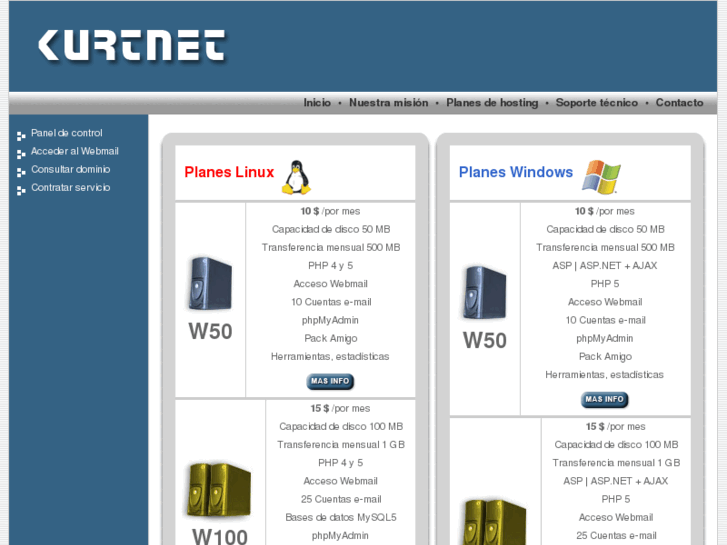This screenshot has height=545, width=727.
Task: Click '10 $ /por mes' in Linux column
Action: tap(330, 212)
